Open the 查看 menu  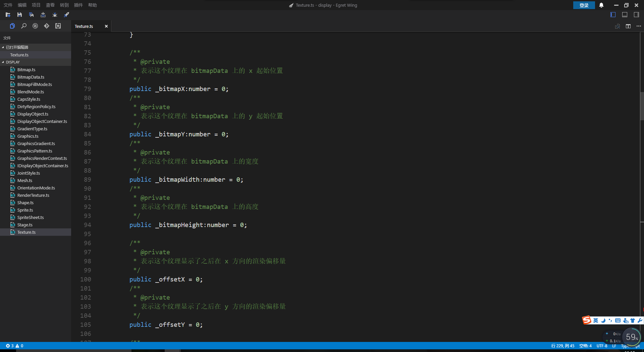(x=50, y=5)
